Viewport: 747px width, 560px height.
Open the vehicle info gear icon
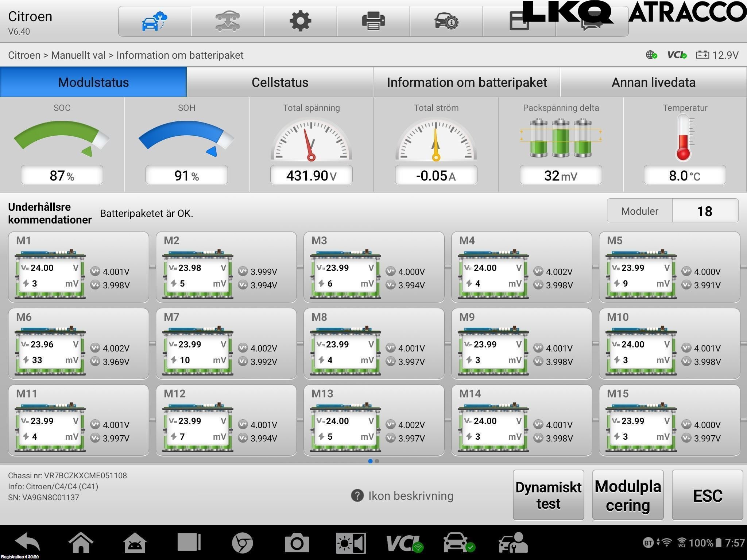pos(446,21)
